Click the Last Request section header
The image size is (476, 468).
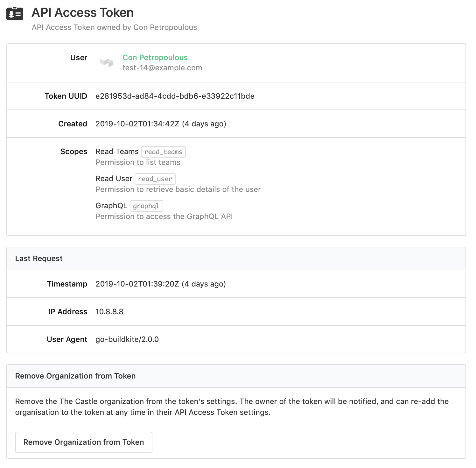236,259
